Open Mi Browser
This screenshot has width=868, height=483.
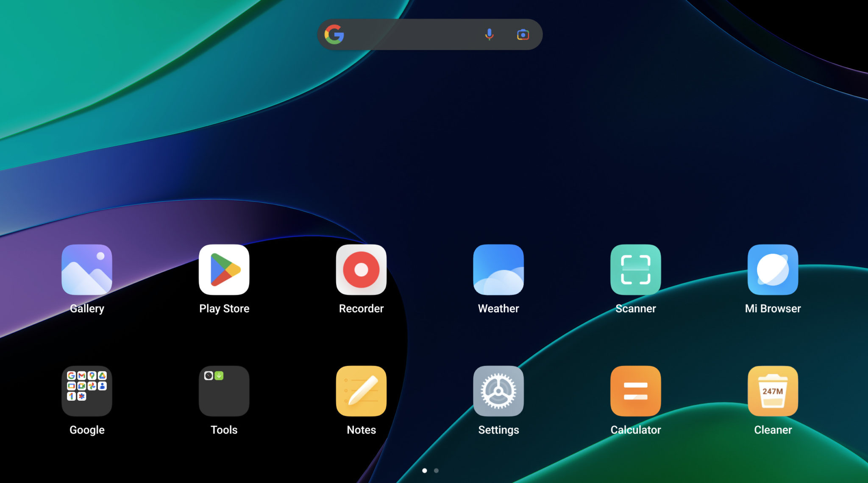[x=773, y=269]
